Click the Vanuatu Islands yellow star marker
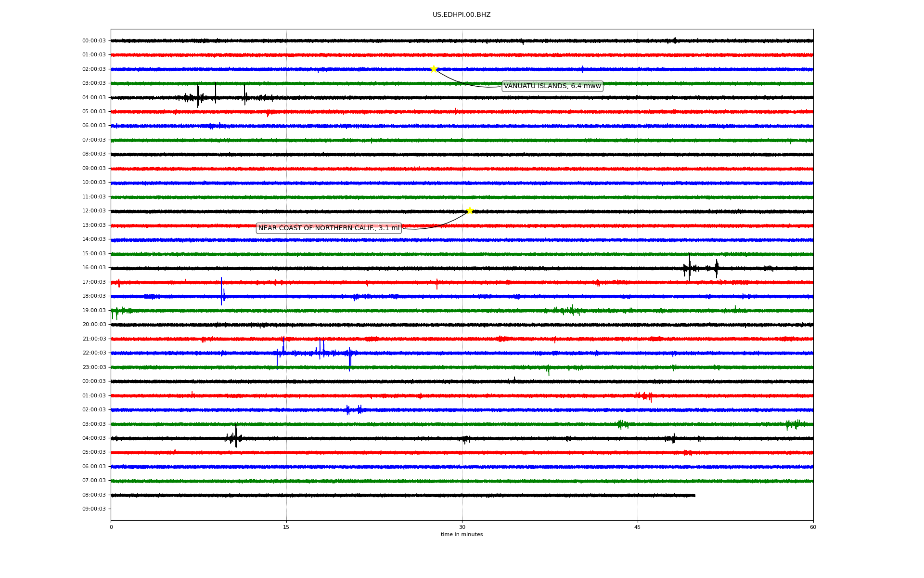Image resolution: width=924 pixels, height=578 pixels. pos(434,69)
